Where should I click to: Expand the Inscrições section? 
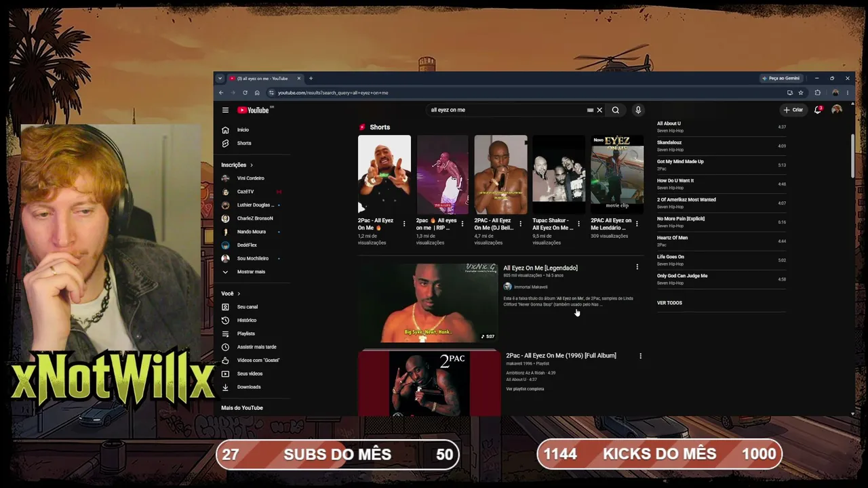point(237,165)
